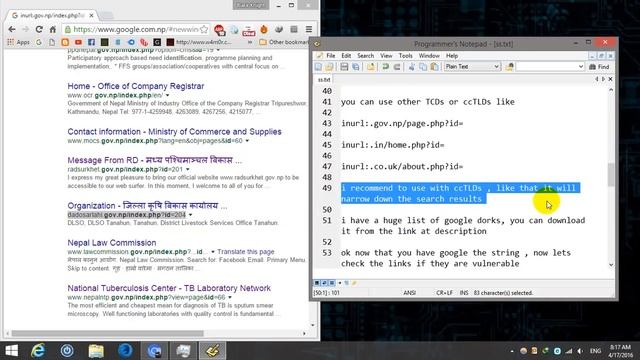Expand dropdown arrow next to dadosartahi.gov.np URL
Viewport: 640px width, 360px height.
pos(190,215)
